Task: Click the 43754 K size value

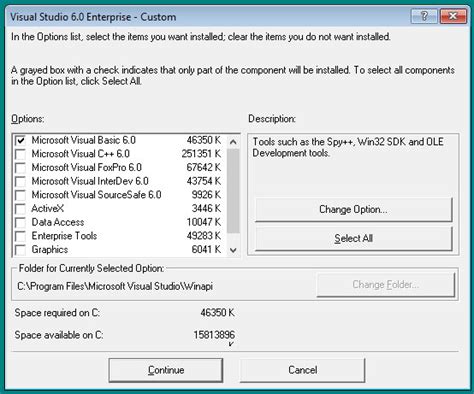Action: click(x=204, y=181)
